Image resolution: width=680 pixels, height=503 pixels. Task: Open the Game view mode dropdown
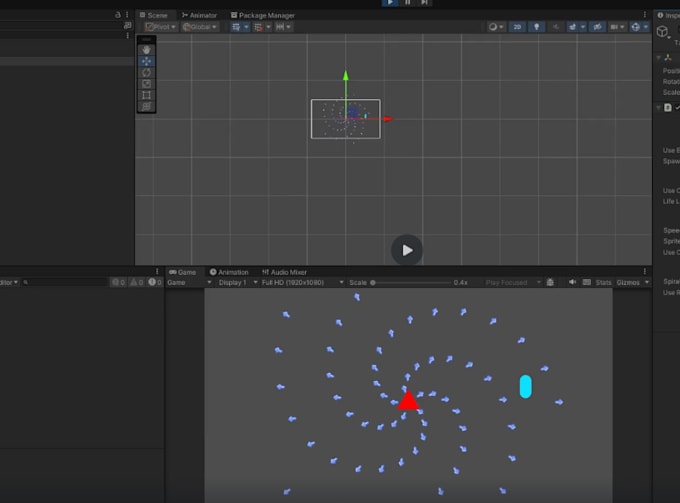189,282
